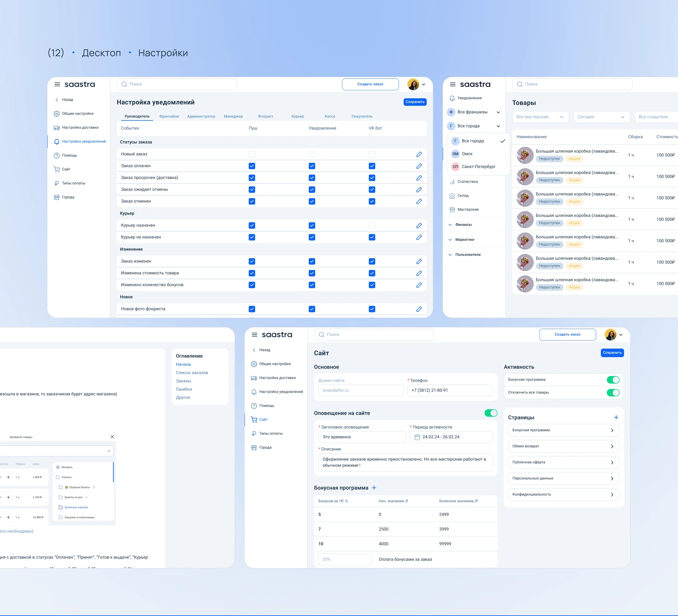The height and width of the screenshot is (616, 678).
Task: Click the bell icon for Уведомления in products sidebar
Action: [452, 98]
